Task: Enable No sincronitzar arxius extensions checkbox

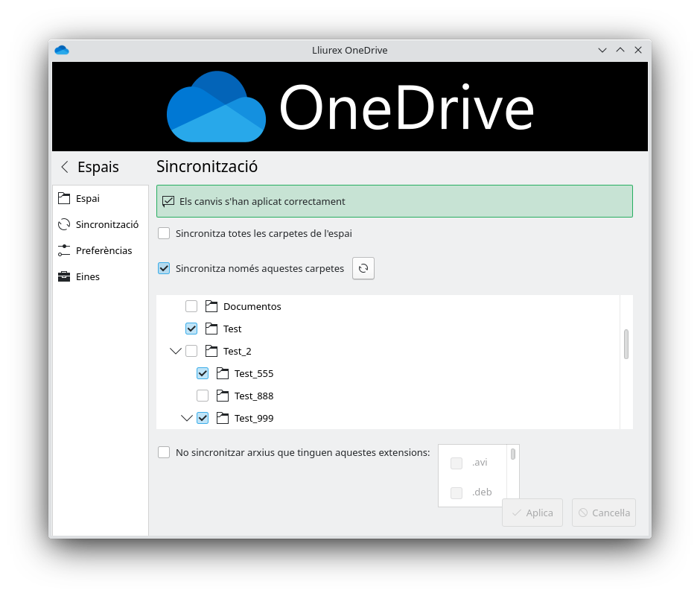Action: click(x=164, y=451)
